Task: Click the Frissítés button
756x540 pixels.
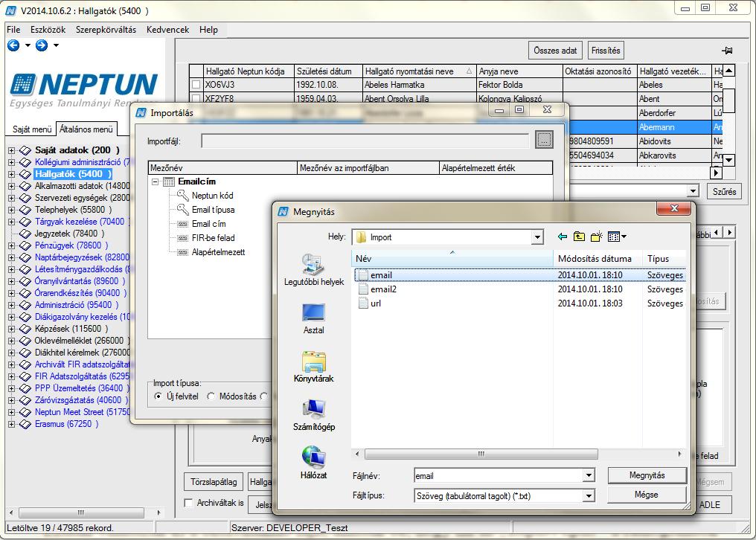Action: pyautogui.click(x=606, y=50)
